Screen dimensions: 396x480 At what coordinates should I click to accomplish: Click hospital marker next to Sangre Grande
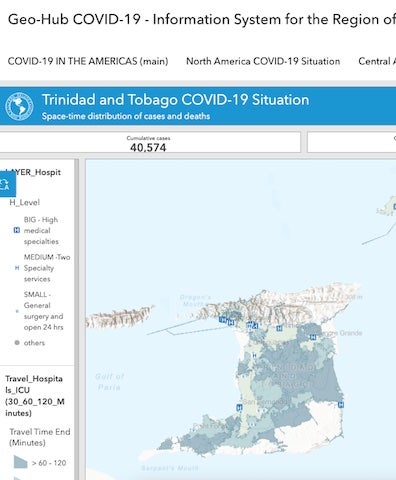click(313, 337)
